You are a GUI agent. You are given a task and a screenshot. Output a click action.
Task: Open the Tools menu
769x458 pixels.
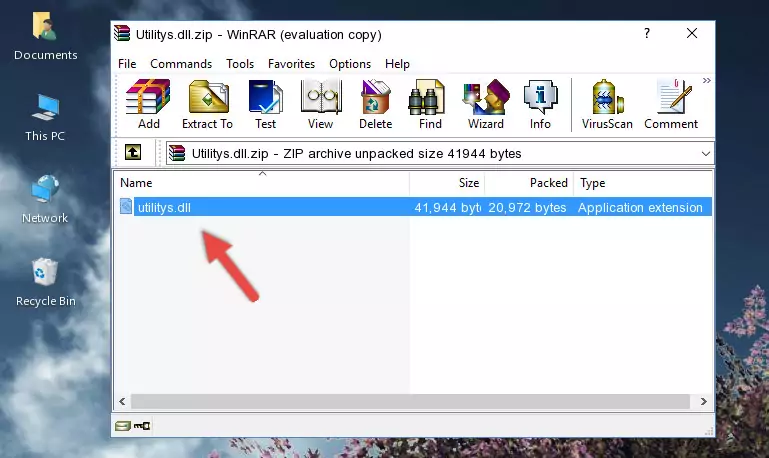[240, 64]
